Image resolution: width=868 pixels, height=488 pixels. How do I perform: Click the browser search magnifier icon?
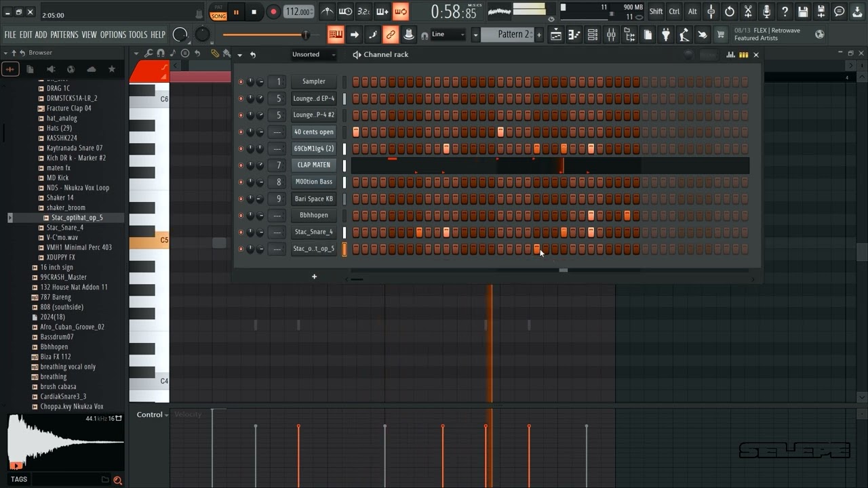tap(118, 480)
